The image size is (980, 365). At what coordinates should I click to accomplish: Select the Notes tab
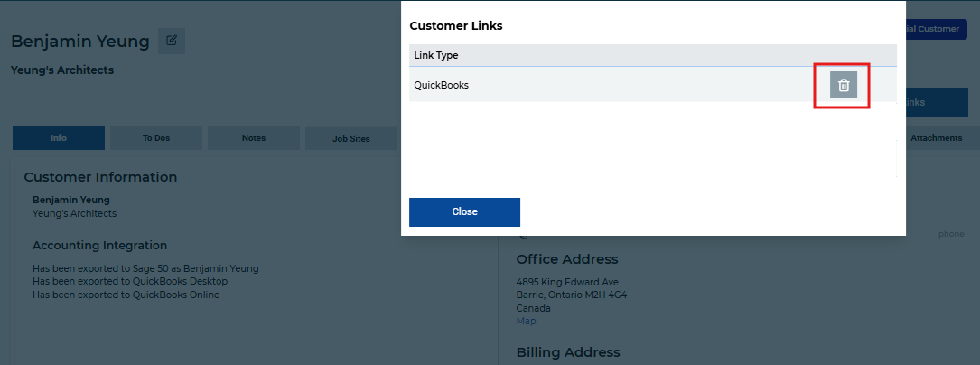point(254,138)
